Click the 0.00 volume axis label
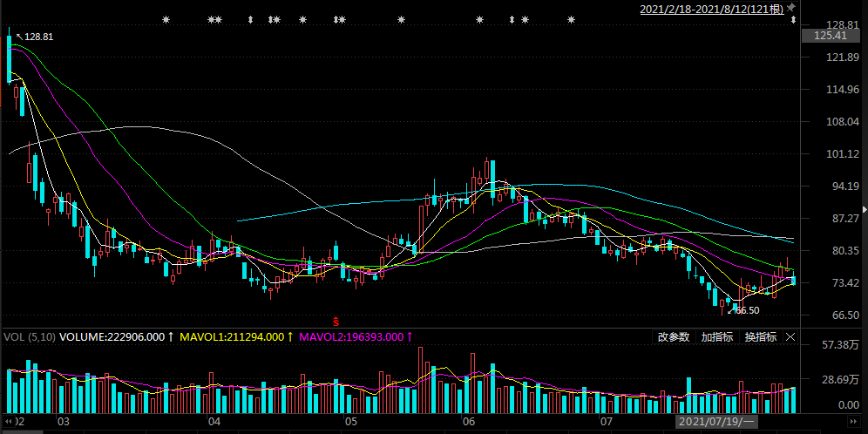 pyautogui.click(x=849, y=405)
